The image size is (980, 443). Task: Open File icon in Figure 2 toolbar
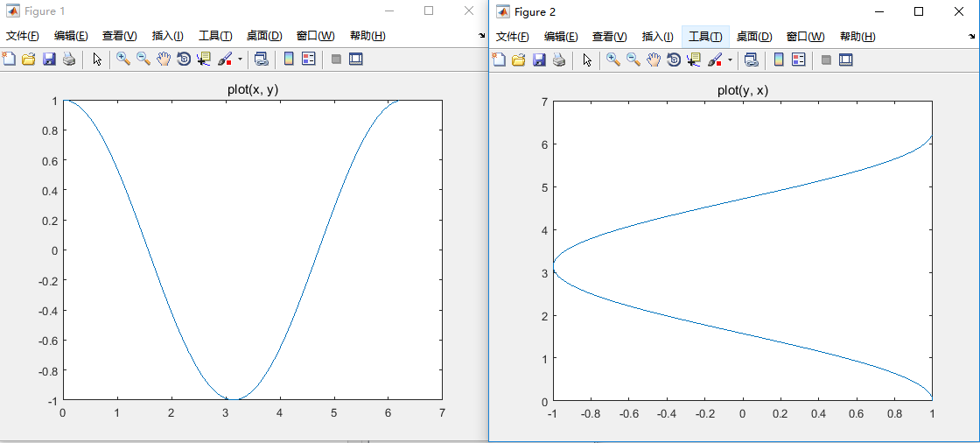[518, 60]
